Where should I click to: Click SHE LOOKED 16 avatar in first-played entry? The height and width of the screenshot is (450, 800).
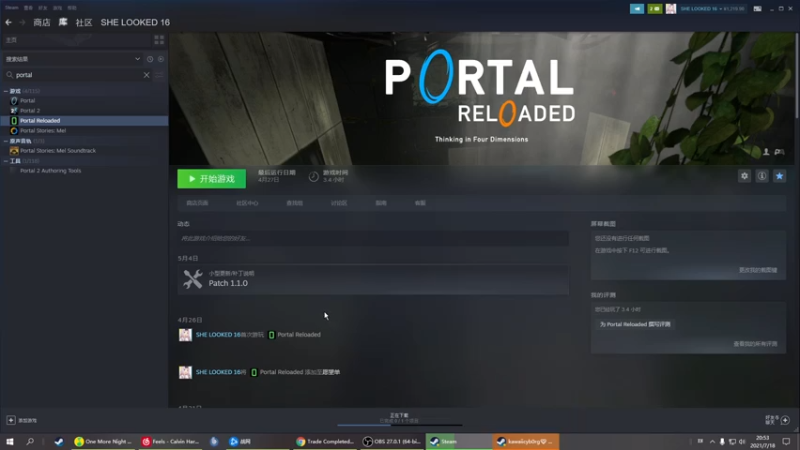click(185, 335)
